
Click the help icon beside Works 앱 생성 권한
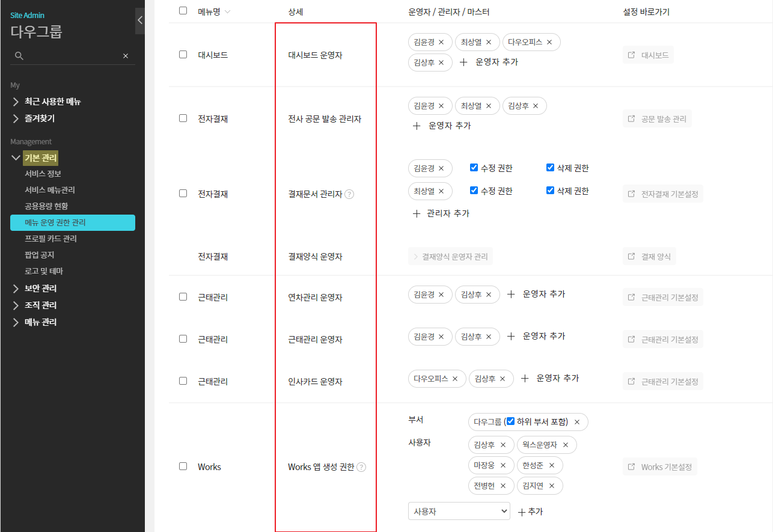click(x=361, y=467)
